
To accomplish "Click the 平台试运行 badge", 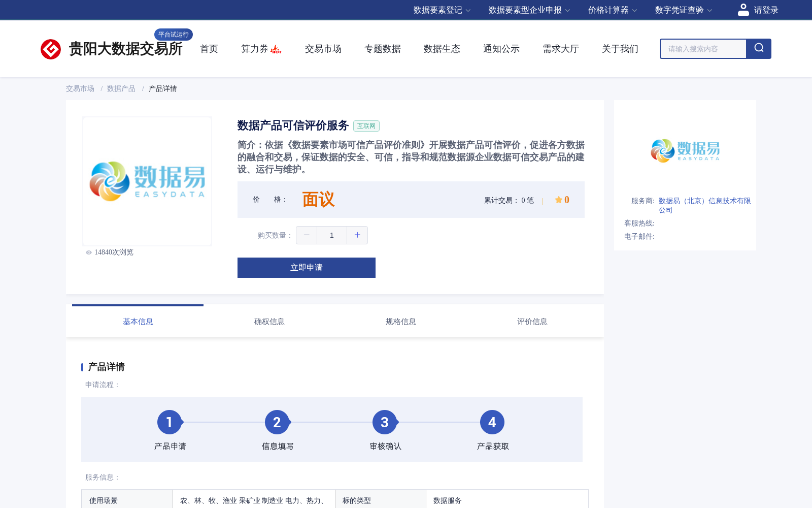I will 174,35.
